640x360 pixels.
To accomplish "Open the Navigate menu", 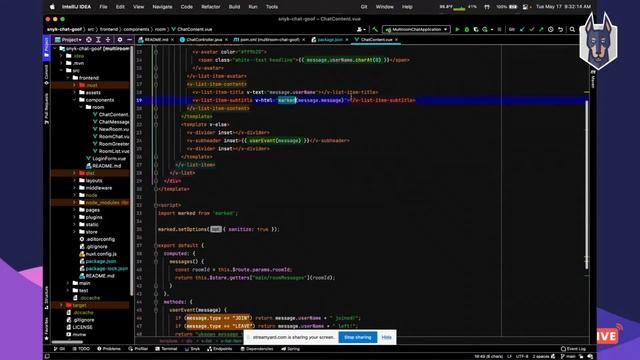I will tap(162, 7).
